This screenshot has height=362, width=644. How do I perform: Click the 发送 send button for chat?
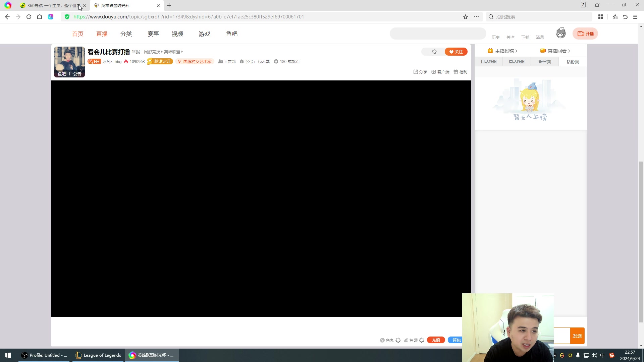pyautogui.click(x=577, y=335)
